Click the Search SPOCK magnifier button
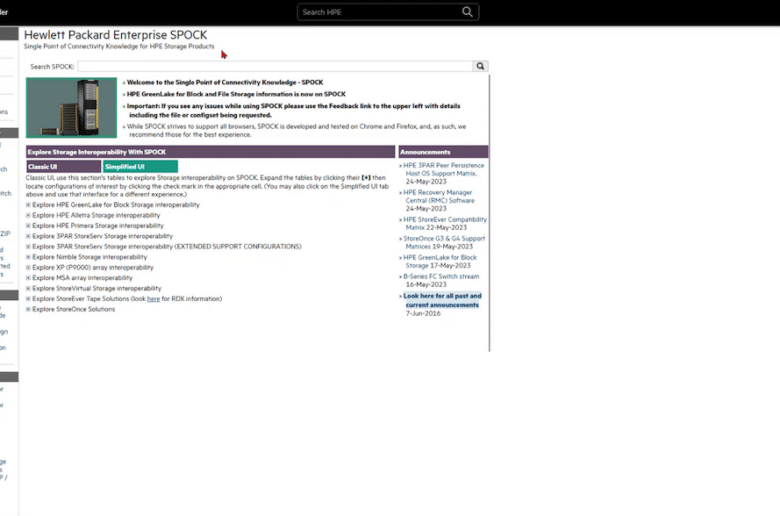 click(x=480, y=66)
